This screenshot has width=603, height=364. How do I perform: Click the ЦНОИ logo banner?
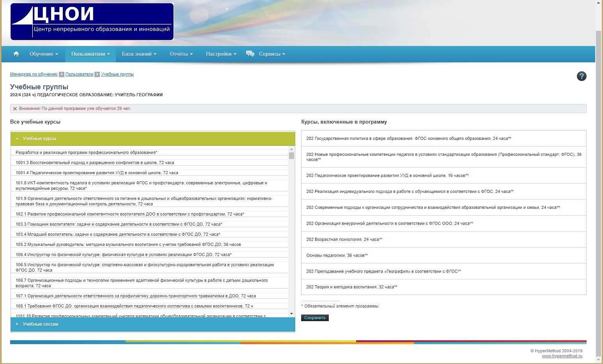coord(92,22)
